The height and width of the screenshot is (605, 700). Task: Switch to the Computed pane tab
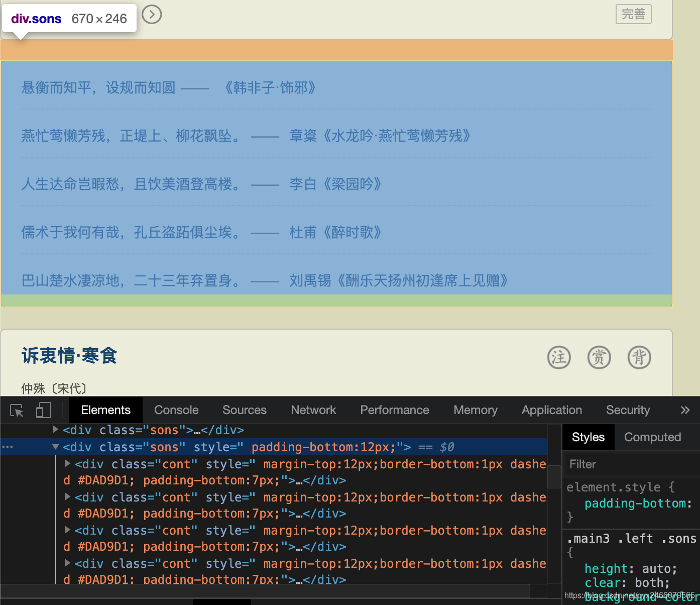tap(652, 437)
